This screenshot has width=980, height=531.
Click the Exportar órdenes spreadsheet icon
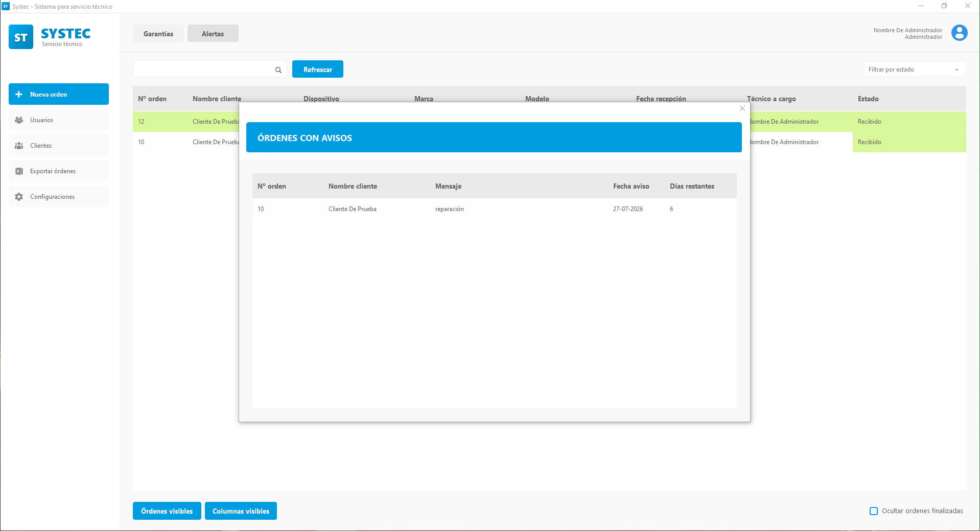(x=19, y=171)
